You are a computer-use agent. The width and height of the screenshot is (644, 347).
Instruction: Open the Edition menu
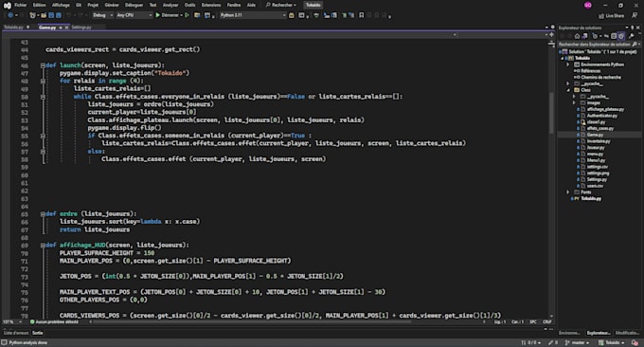40,5
